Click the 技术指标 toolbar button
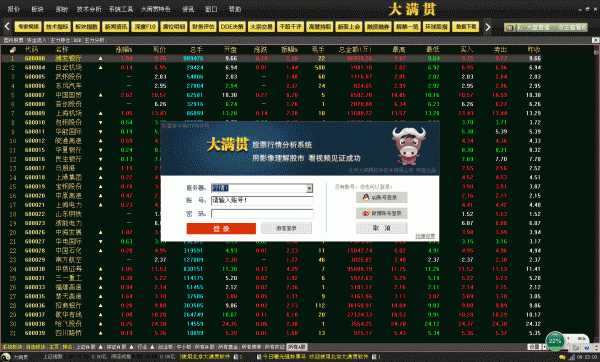The width and height of the screenshot is (600, 362). pos(57,26)
